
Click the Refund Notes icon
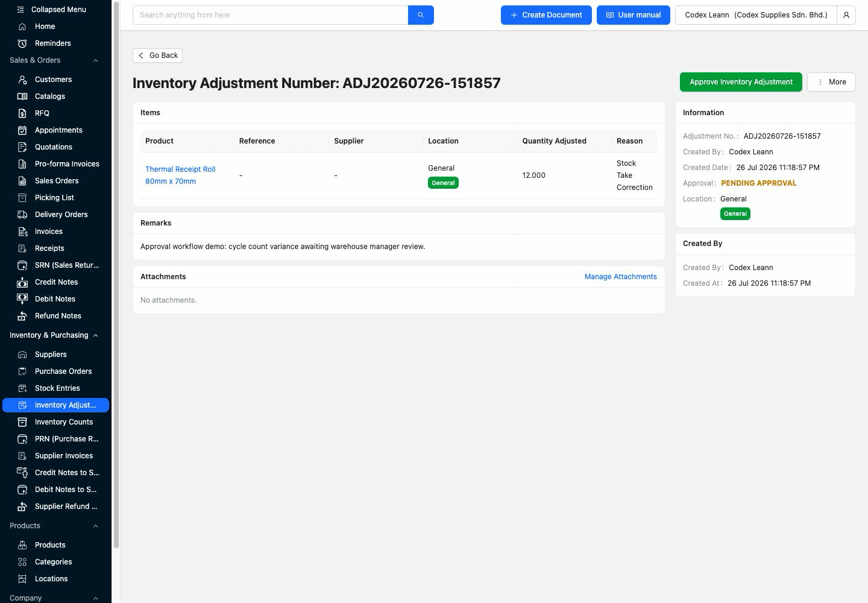coord(22,316)
